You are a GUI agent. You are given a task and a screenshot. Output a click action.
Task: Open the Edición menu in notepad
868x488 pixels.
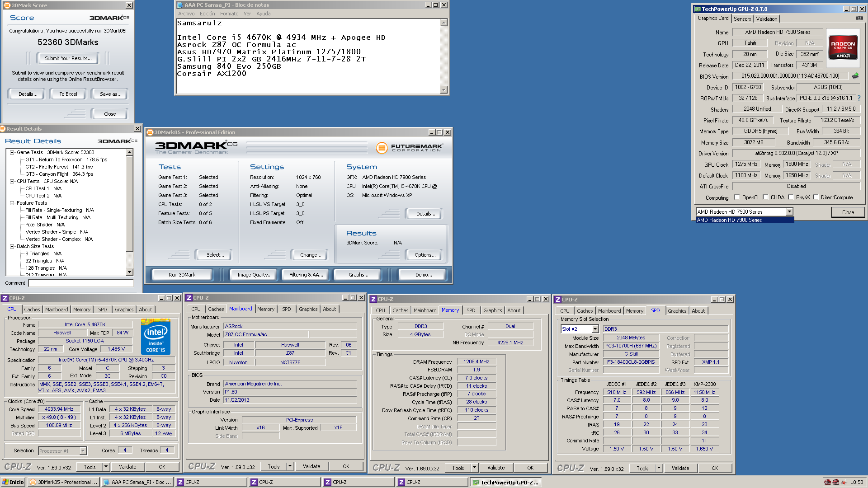[208, 14]
